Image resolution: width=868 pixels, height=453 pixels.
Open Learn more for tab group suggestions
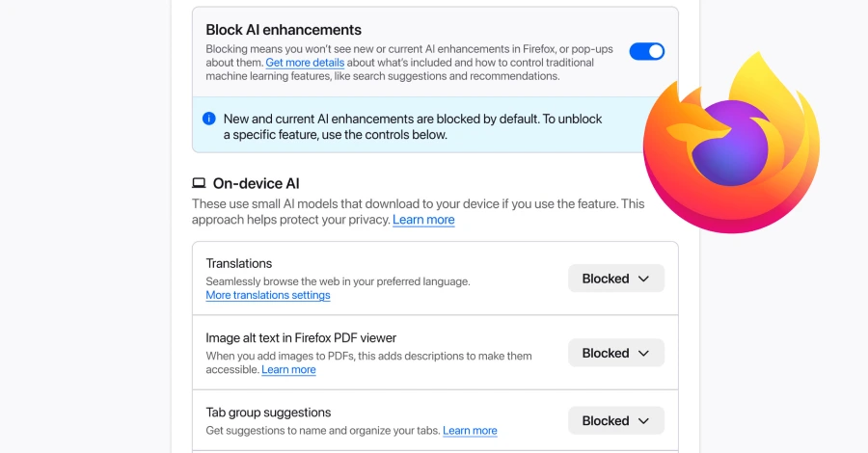point(470,430)
